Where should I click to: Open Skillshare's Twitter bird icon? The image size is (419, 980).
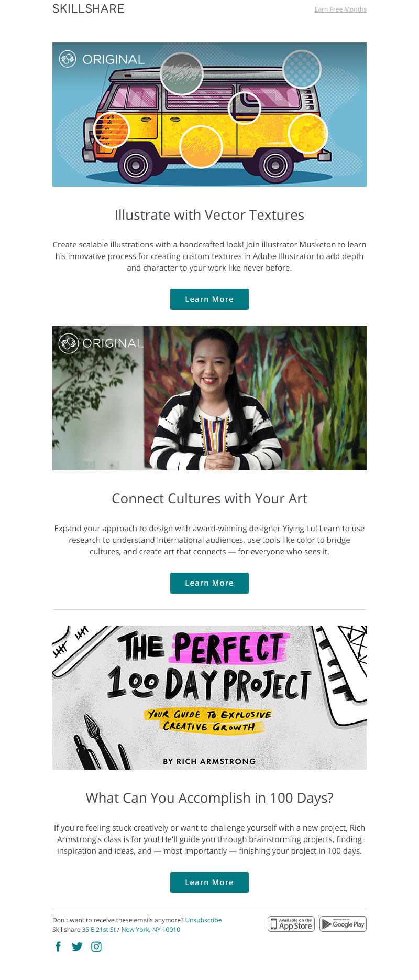77,946
